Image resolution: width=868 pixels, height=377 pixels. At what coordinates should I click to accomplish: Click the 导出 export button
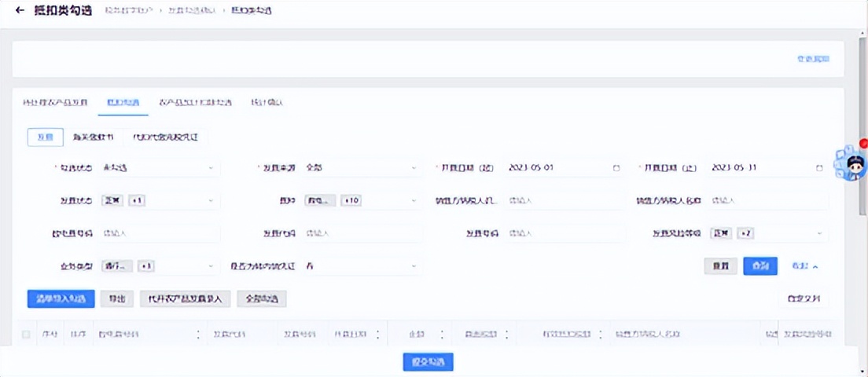point(117,299)
